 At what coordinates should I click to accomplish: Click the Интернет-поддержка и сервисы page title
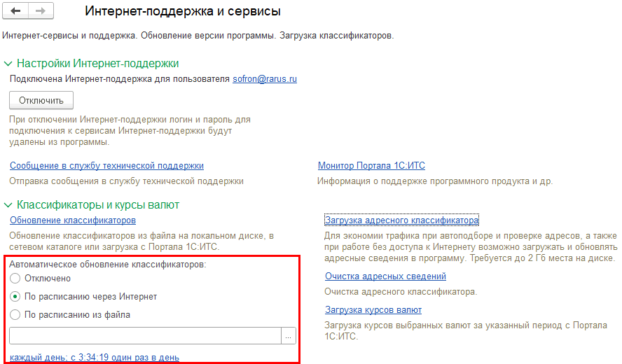(x=182, y=12)
